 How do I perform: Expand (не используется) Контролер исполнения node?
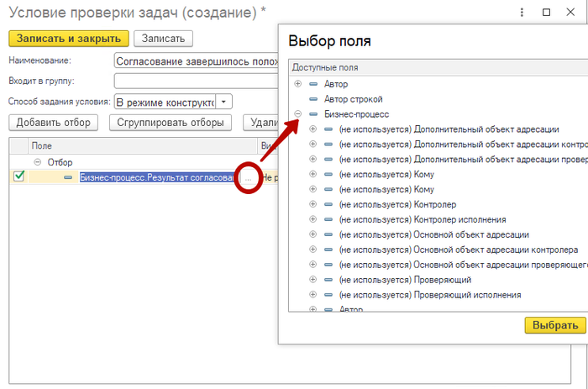pos(312,219)
